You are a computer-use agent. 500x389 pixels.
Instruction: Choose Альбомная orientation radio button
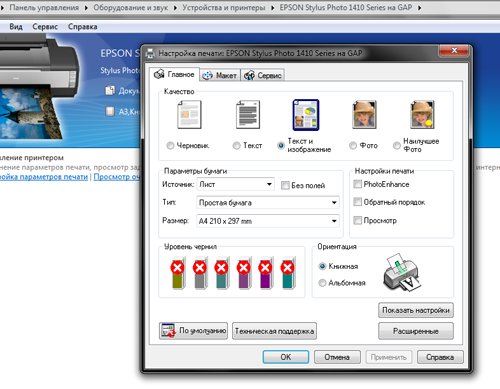(322, 283)
